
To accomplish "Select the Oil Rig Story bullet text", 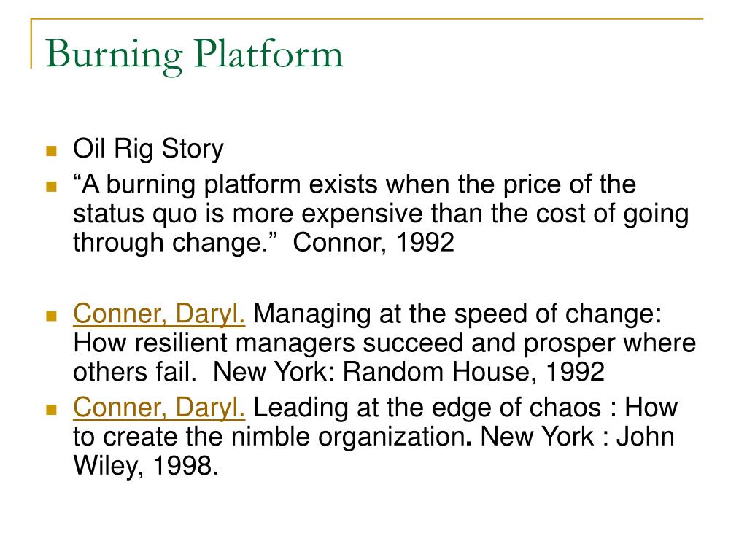I will tap(148, 149).
